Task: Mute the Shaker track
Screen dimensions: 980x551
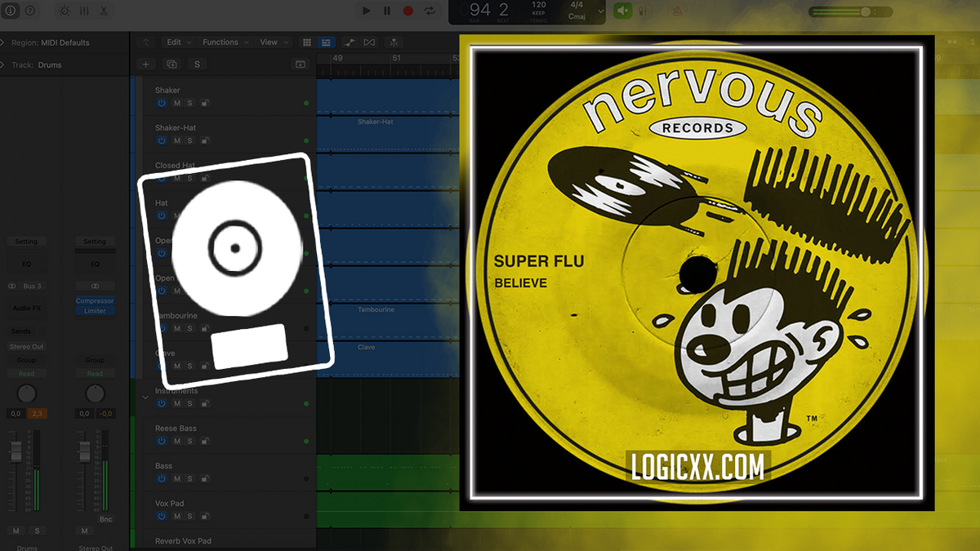Action: coord(176,103)
